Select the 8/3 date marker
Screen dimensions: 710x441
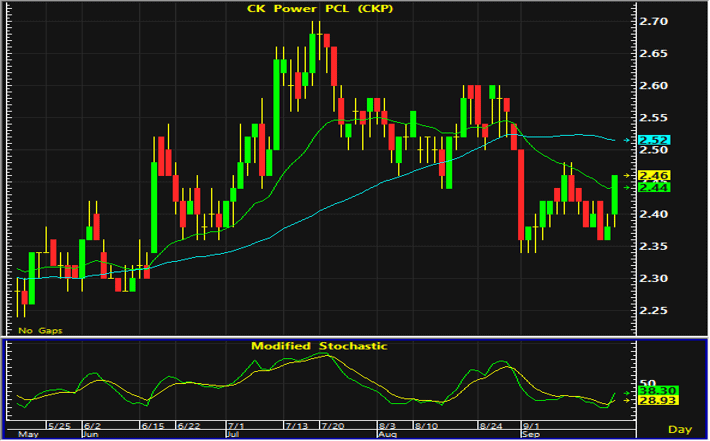(x=388, y=426)
